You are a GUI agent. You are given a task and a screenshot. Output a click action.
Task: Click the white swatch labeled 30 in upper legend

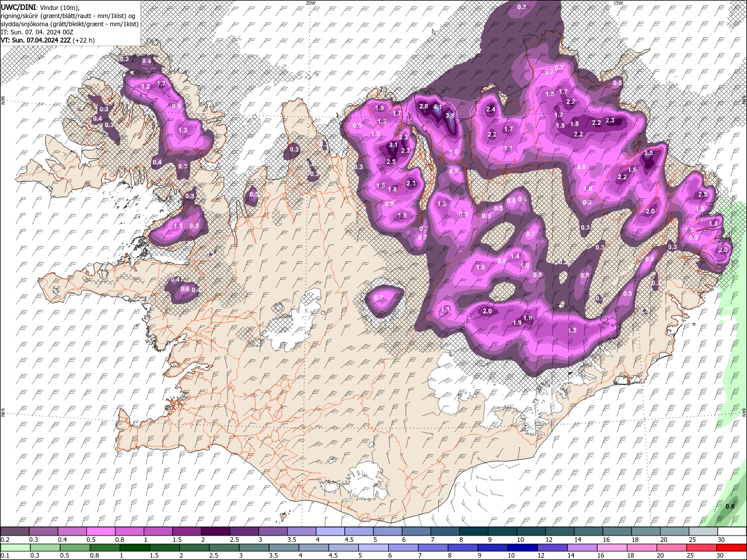(731, 531)
